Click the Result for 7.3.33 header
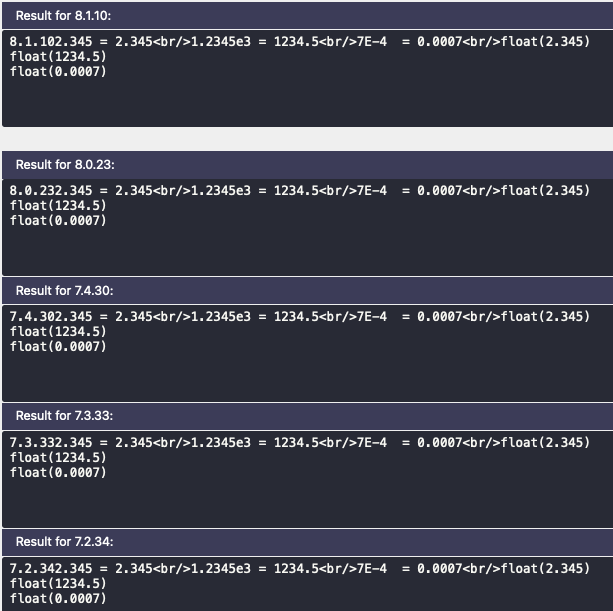This screenshot has width=613, height=611. pyautogui.click(x=307, y=416)
